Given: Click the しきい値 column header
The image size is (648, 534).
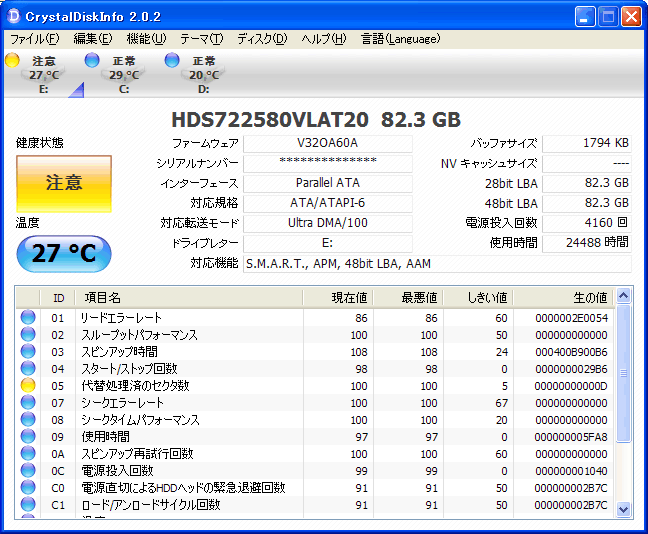Looking at the screenshot, I should 479,298.
